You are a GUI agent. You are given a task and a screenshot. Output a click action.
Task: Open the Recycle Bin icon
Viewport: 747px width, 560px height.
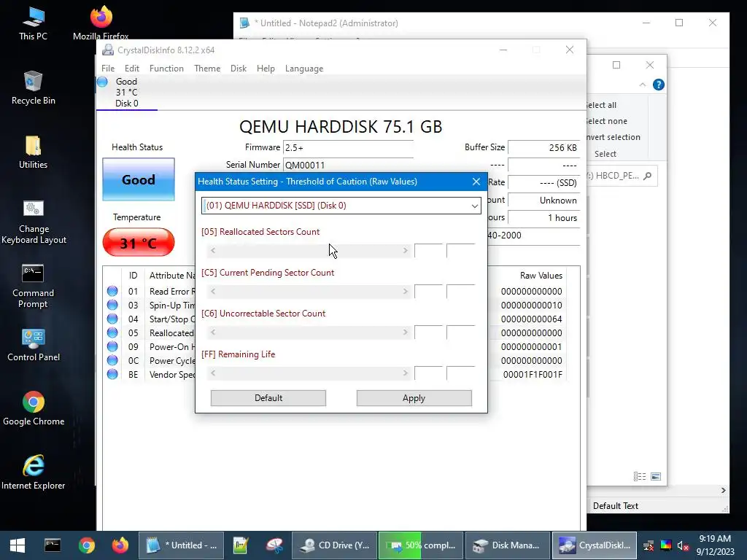(33, 87)
